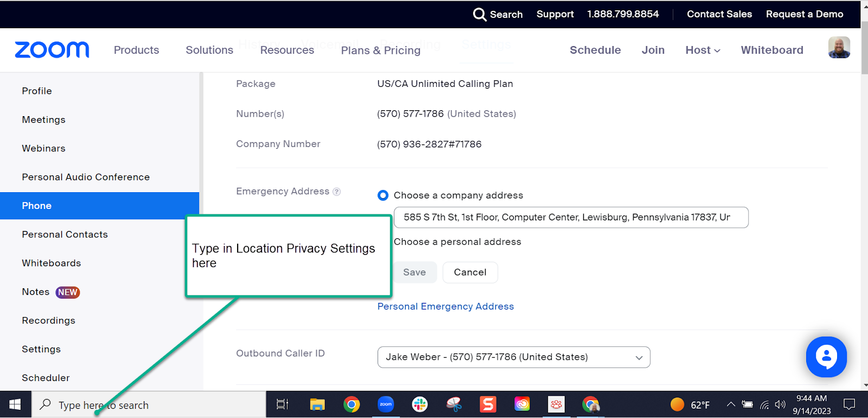The width and height of the screenshot is (868, 418).
Task: Open Profile in the sidebar
Action: pos(37,91)
